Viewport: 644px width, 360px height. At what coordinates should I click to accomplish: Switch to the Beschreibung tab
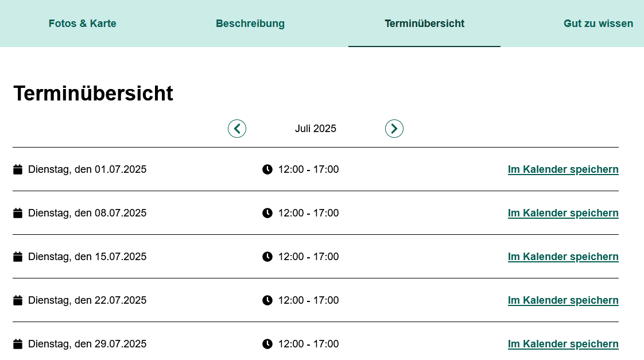[250, 24]
